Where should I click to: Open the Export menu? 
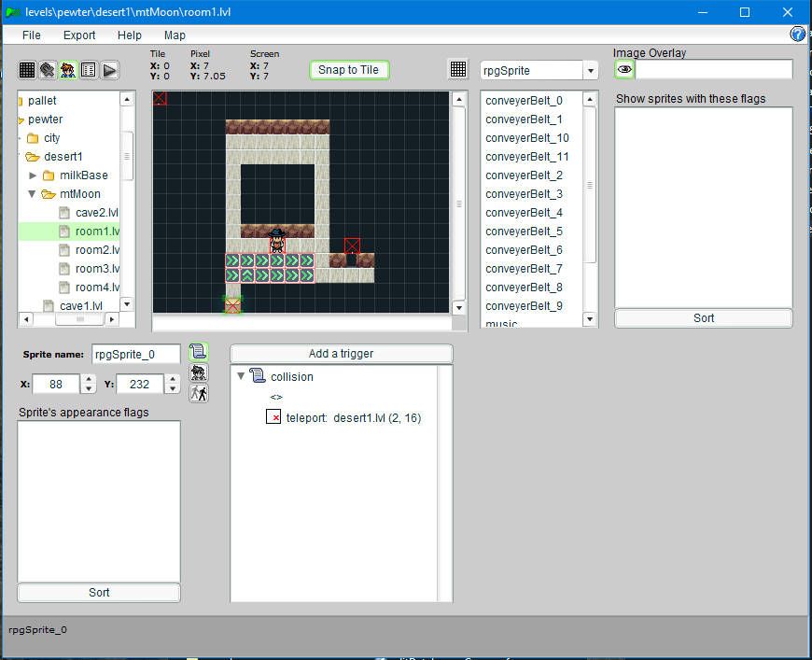pyautogui.click(x=79, y=35)
